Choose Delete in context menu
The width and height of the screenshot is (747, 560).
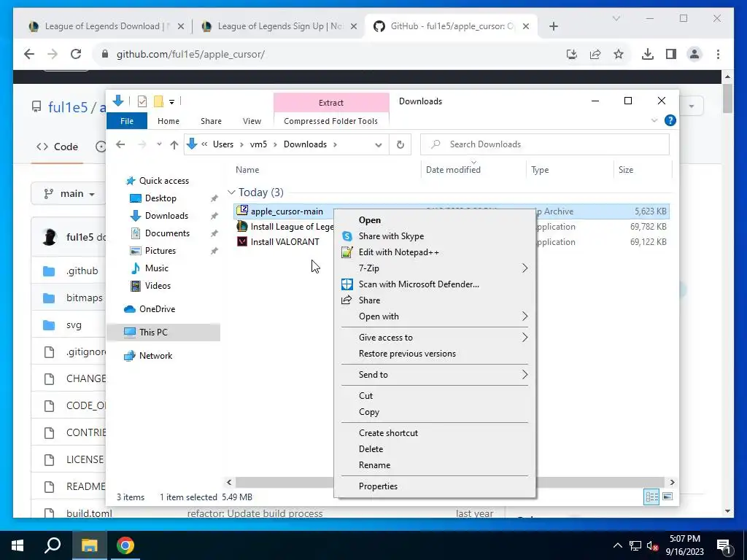(x=371, y=448)
